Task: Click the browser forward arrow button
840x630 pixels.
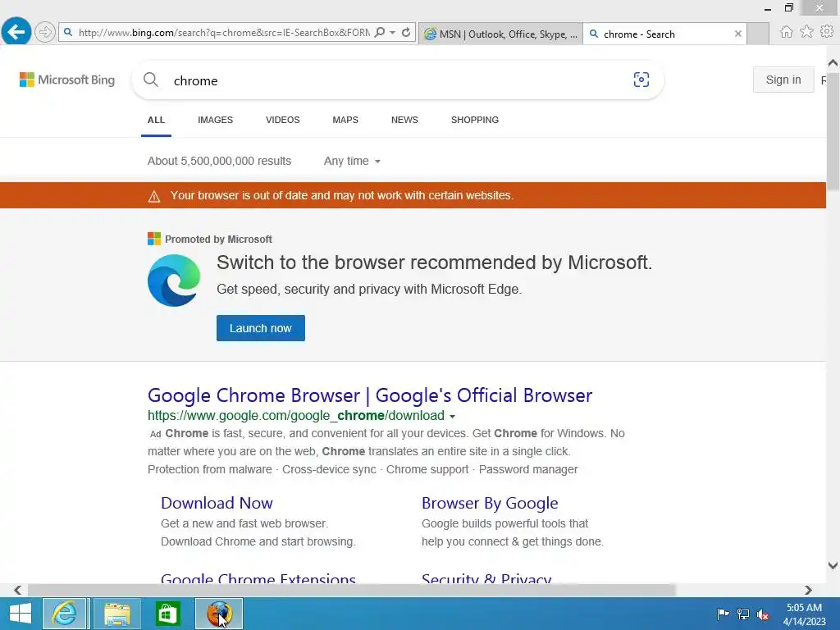Action: [45, 32]
